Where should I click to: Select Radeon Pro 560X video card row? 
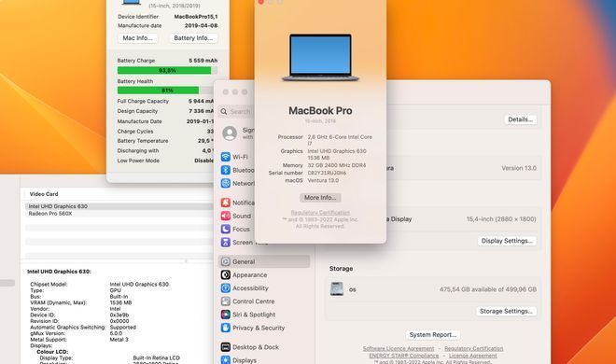[119, 213]
